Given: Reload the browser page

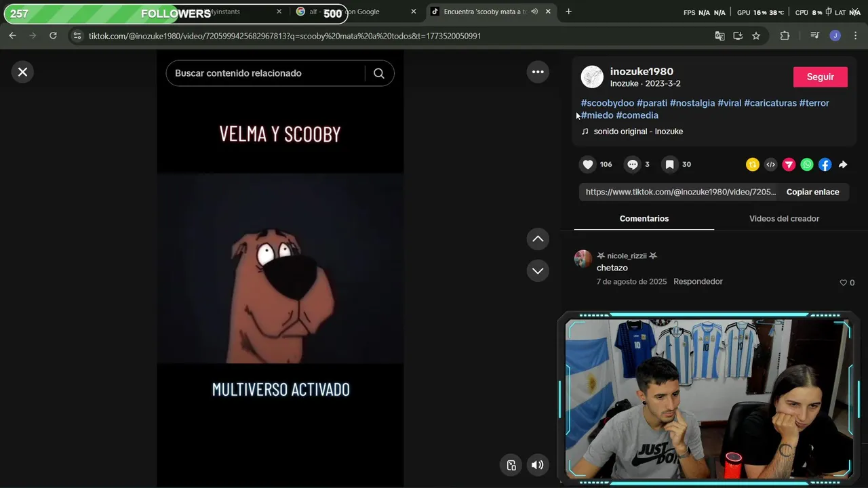Looking at the screenshot, I should pos(53,35).
